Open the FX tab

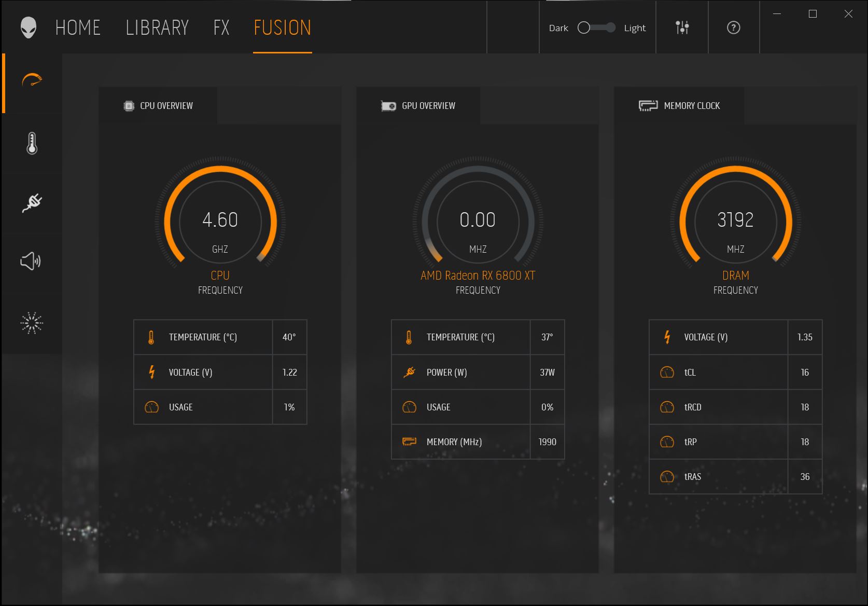pos(221,27)
